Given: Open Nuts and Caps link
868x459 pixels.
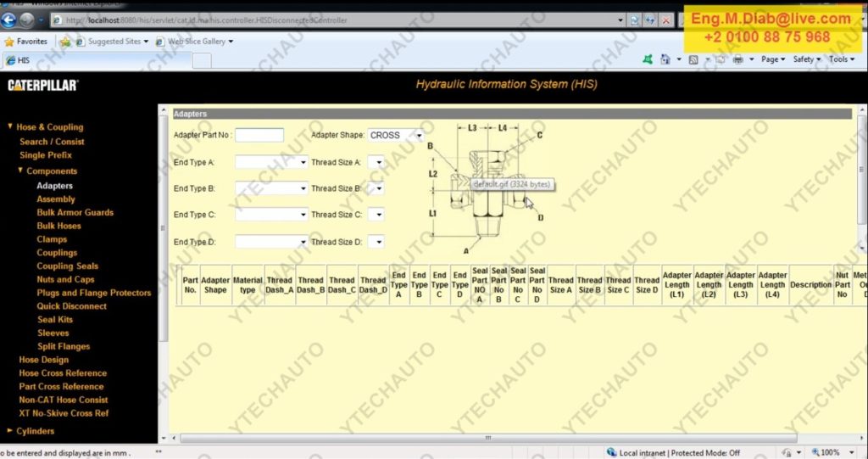Looking at the screenshot, I should coord(65,279).
